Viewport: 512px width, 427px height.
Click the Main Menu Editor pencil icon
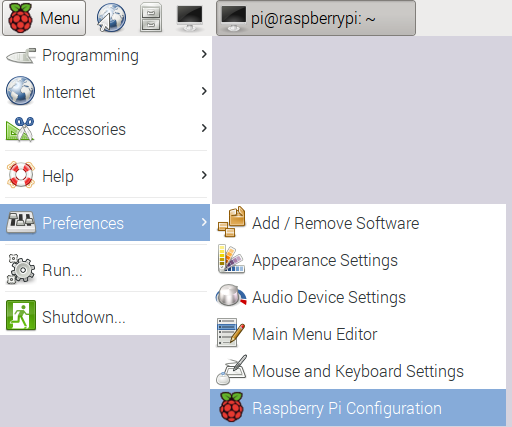click(231, 333)
